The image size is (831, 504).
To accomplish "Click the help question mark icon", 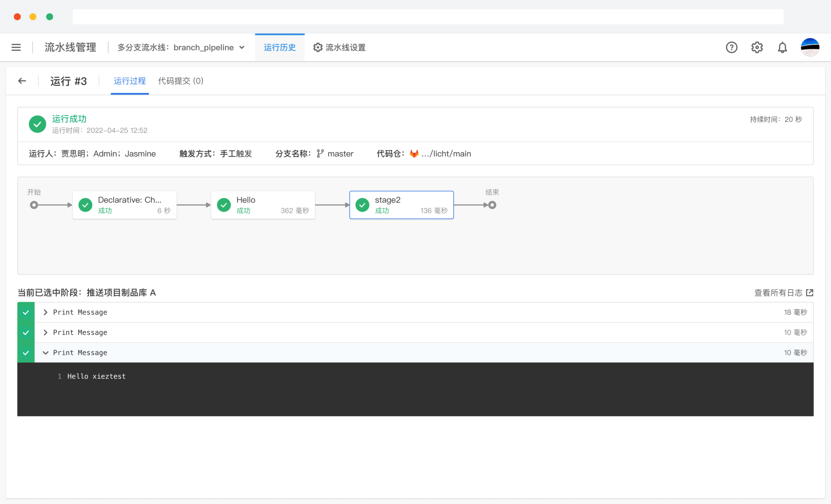I will tap(731, 47).
